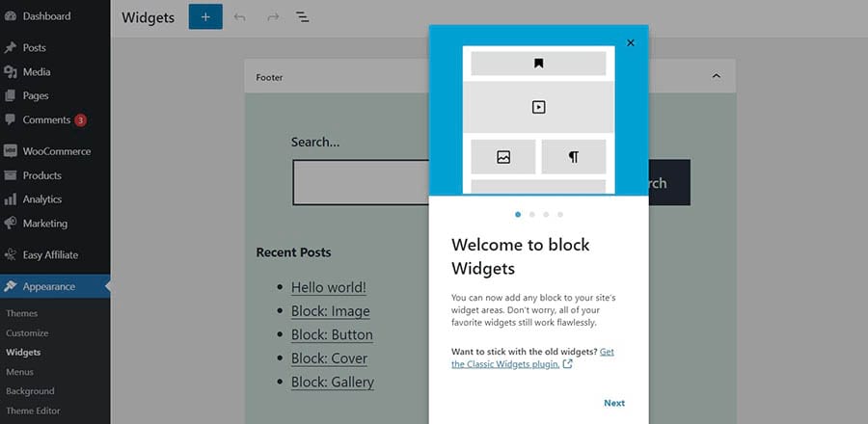The image size is (868, 424).
Task: Click the add block plus button
Action: click(205, 17)
